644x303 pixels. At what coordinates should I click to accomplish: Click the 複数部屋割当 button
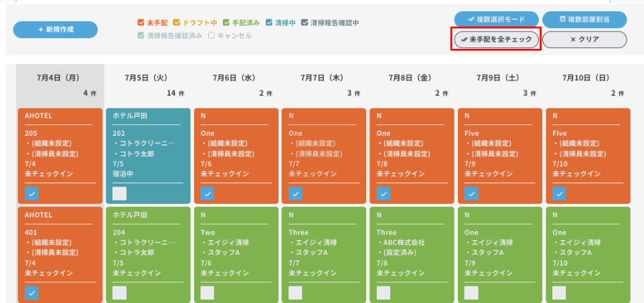(584, 19)
